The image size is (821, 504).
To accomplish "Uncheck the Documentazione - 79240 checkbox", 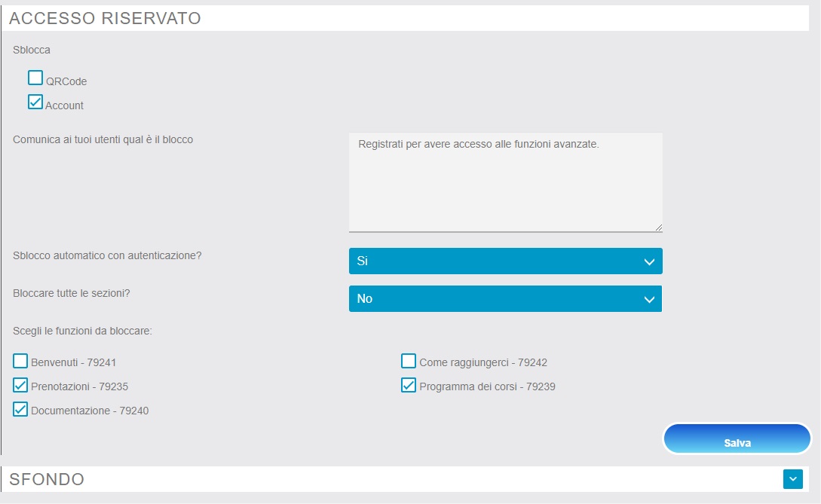I will point(20,410).
